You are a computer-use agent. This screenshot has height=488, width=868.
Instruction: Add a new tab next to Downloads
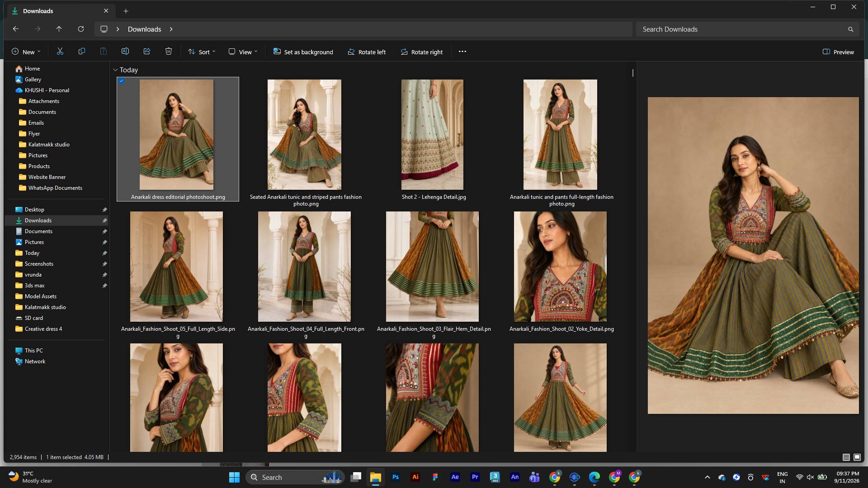[x=126, y=11]
